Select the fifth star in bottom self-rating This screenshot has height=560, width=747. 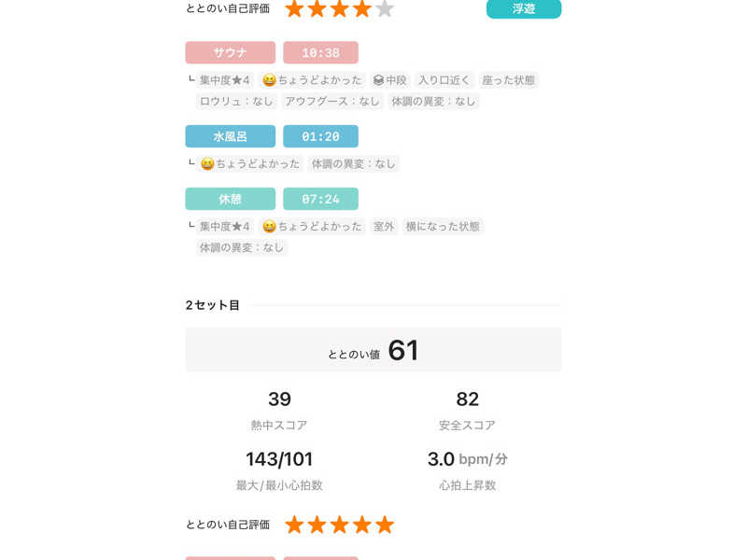pyautogui.click(x=385, y=525)
